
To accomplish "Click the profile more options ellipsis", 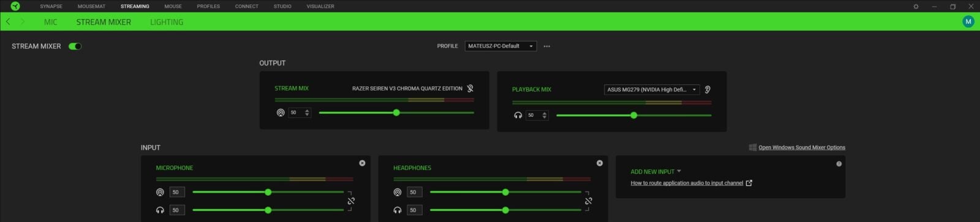I will (547, 46).
